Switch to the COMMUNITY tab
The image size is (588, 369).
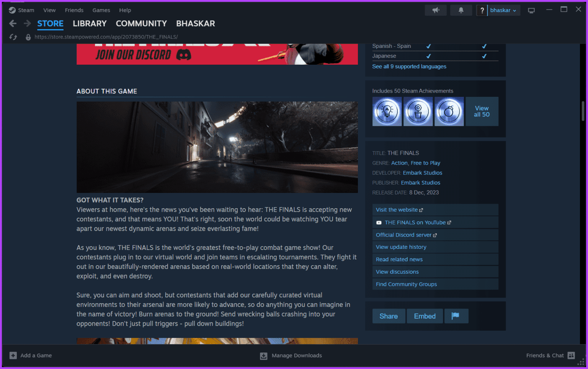(x=141, y=24)
